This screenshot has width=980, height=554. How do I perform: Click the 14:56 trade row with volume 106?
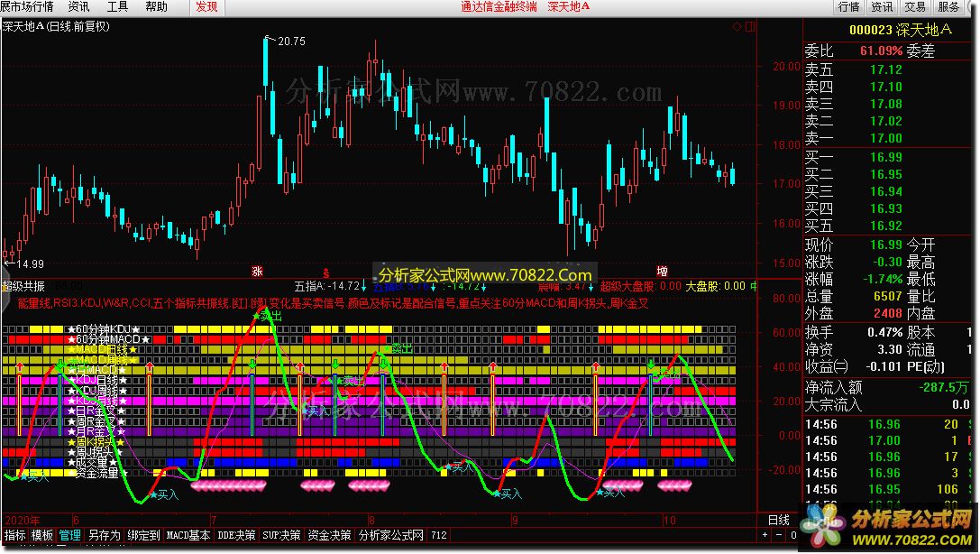pos(887,489)
